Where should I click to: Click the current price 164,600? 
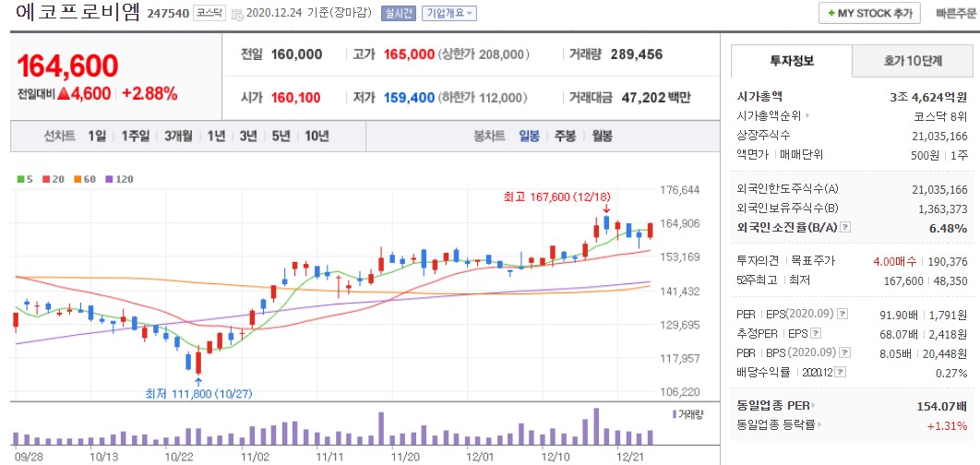(x=67, y=66)
